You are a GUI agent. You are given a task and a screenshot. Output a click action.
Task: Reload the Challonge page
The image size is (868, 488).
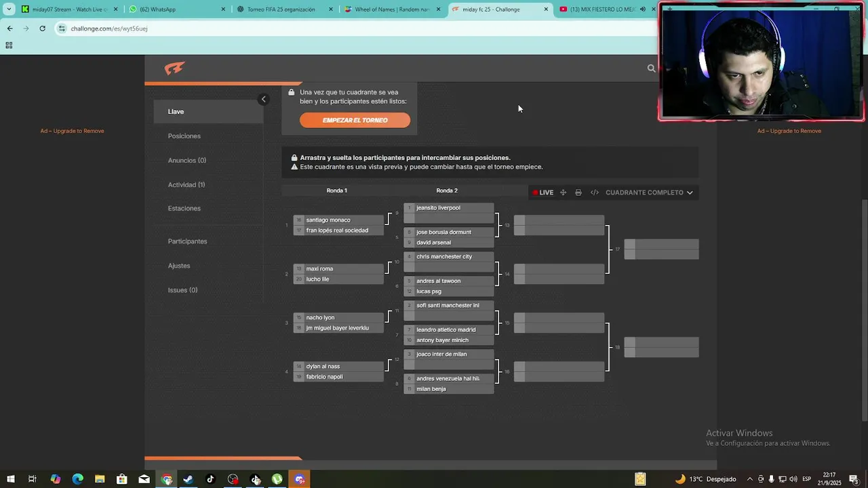tap(42, 28)
